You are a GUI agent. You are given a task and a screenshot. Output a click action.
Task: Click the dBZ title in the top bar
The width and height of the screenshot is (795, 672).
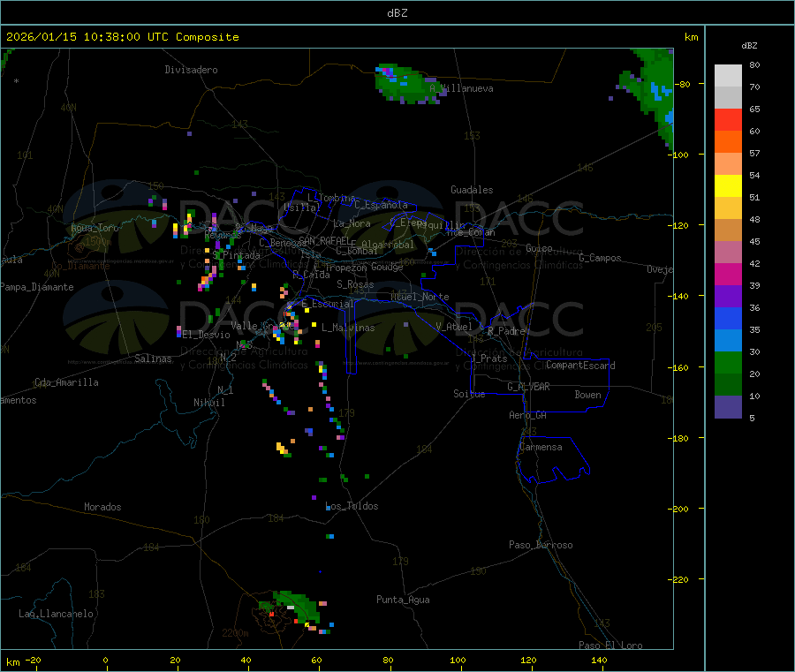397,13
